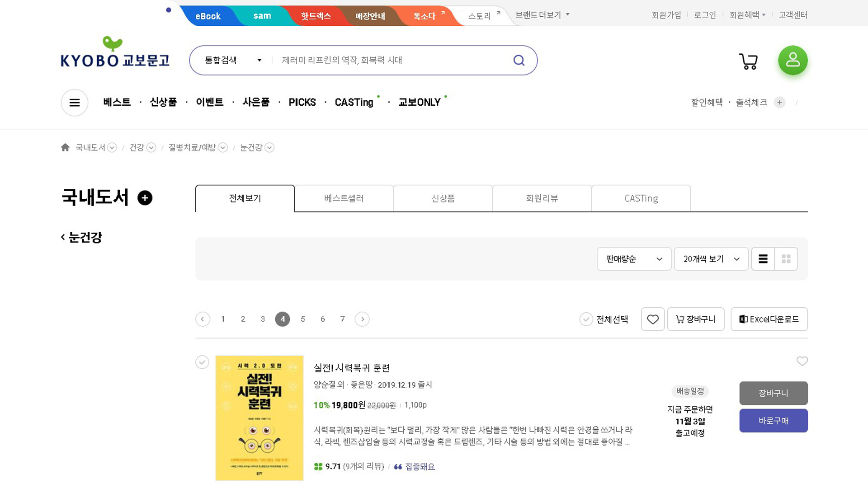
Task: Click the Excel다운로드 button
Action: (769, 319)
